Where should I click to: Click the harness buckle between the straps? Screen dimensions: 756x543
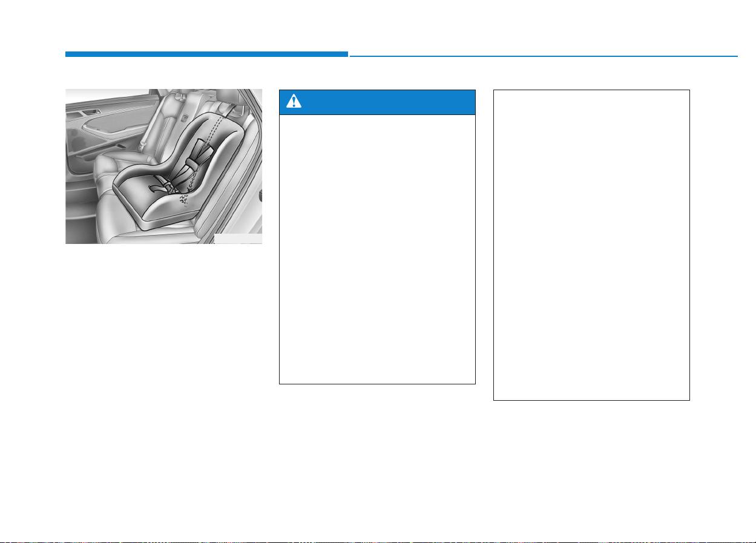tap(166, 185)
